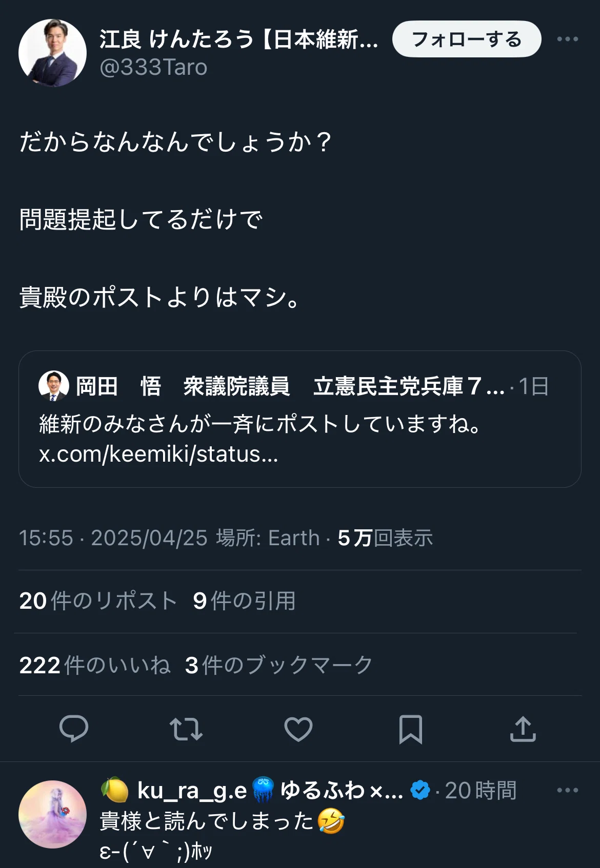This screenshot has width=600, height=868.
Task: View 20件のリポスト list
Action: (x=98, y=601)
